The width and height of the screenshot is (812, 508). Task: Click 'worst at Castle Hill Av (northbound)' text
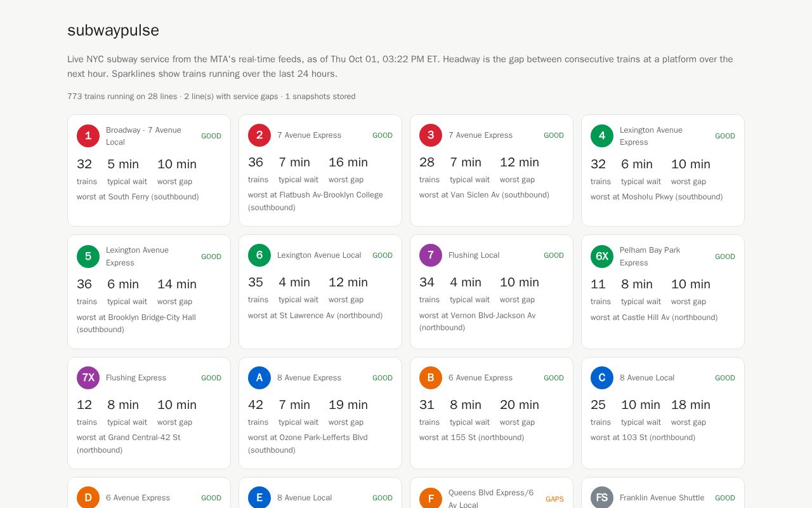[654, 317]
